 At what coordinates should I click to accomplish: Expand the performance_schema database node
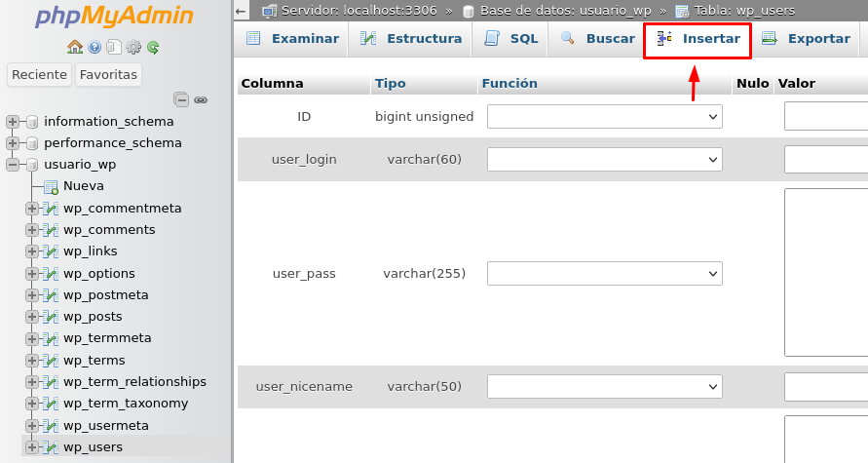pos(13,143)
